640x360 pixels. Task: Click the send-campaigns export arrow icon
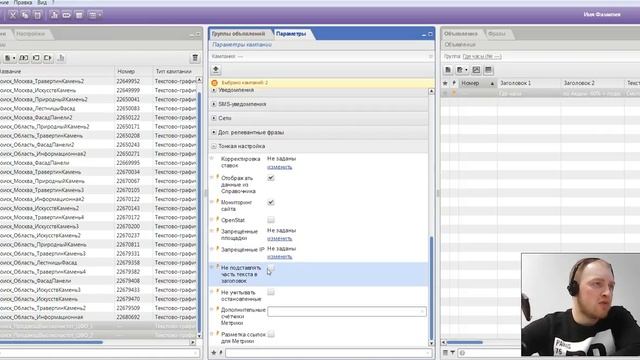coord(48,58)
